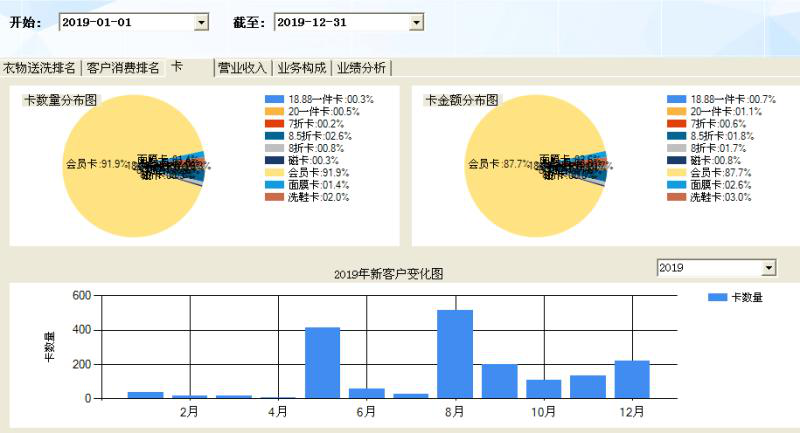Click the 会员卡 :87.7% pie slice label
800x433 pixels.
coord(499,164)
